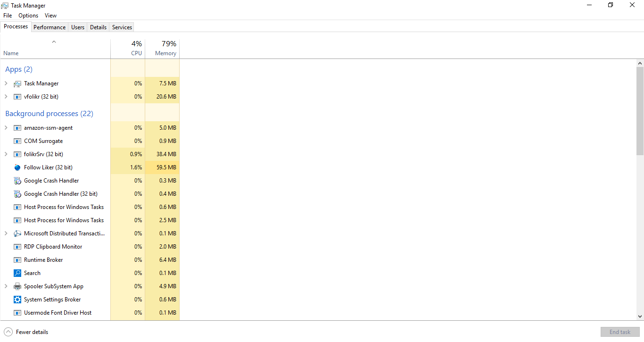
Task: Sort by the CPU column header
Action: [128, 49]
